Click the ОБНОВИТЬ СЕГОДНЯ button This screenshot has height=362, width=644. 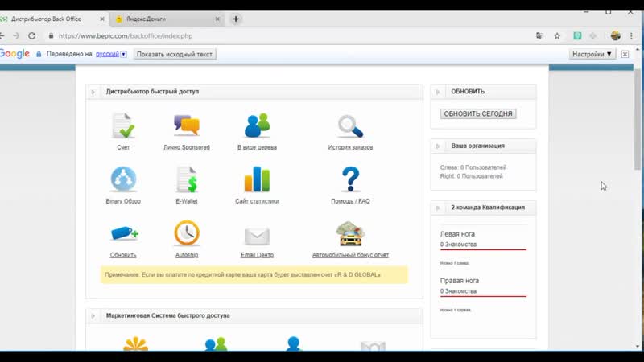tap(478, 113)
